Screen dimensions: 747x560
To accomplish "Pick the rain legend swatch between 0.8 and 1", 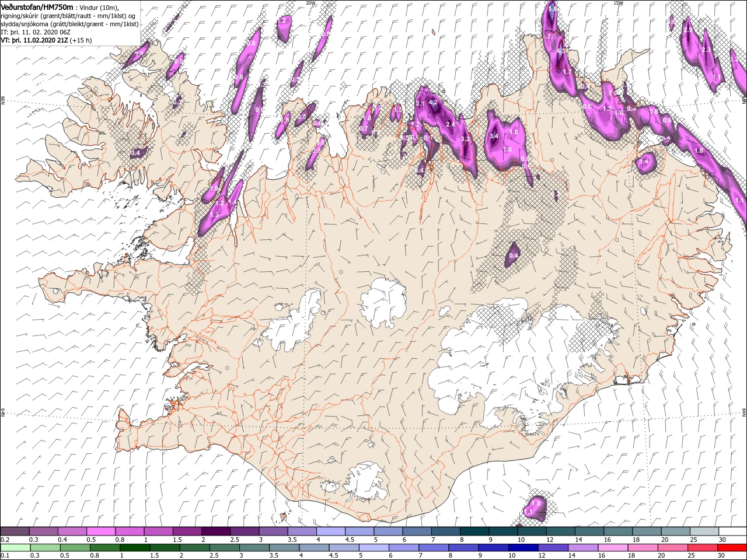I will coord(104,548).
